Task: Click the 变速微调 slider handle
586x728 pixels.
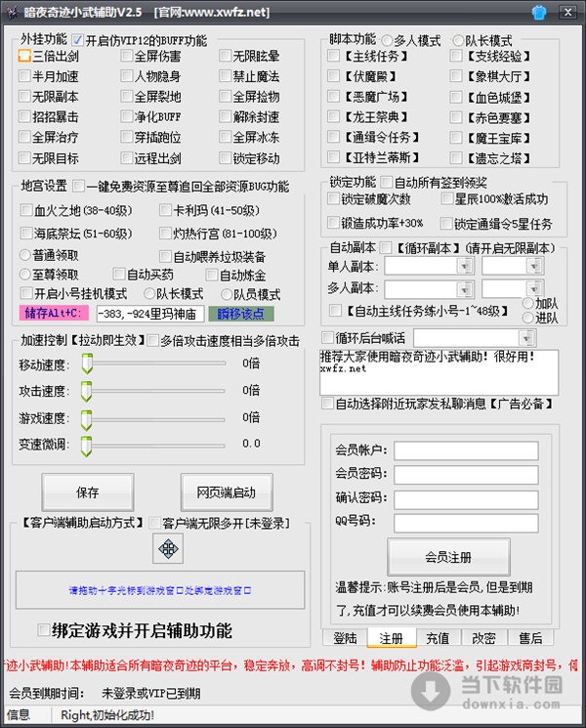Action: (86, 447)
